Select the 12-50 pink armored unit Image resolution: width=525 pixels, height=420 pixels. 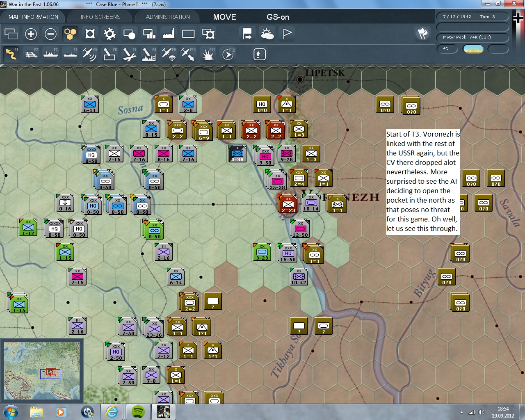pyautogui.click(x=300, y=228)
